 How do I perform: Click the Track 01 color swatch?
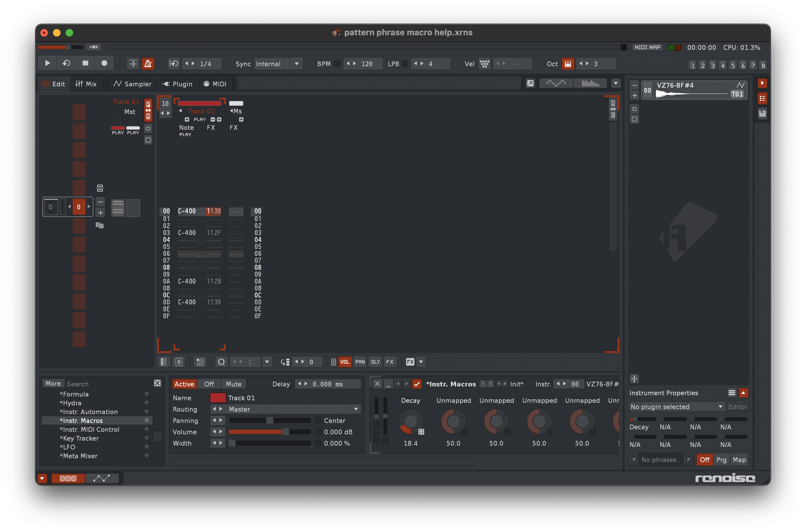click(218, 398)
